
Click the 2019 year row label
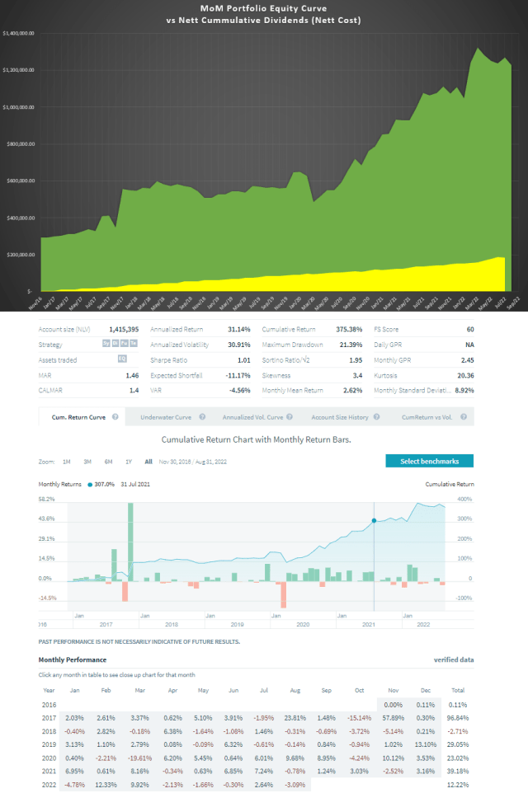[x=49, y=744]
